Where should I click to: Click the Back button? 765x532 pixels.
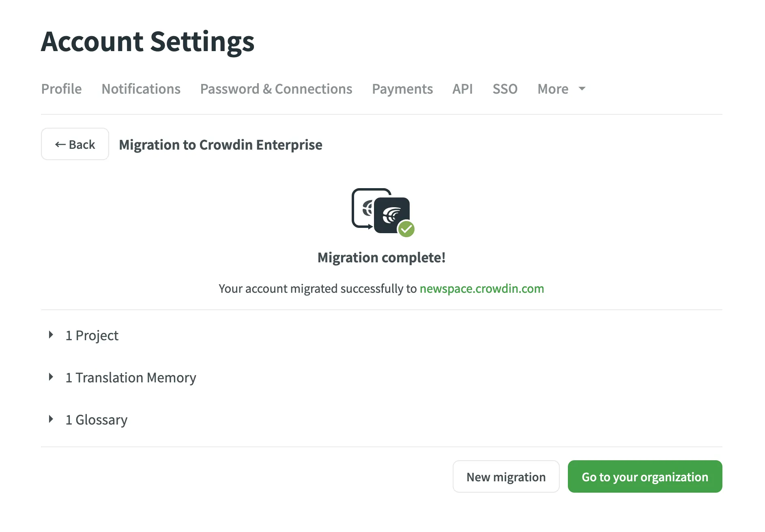pyautogui.click(x=75, y=144)
